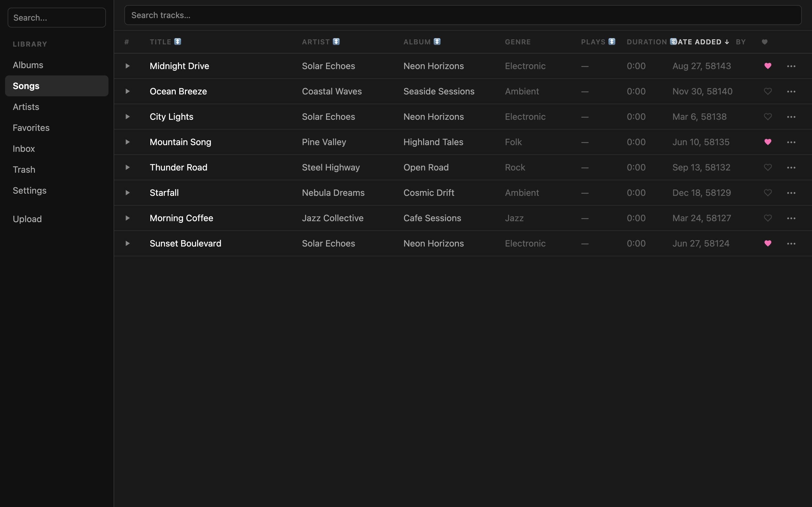Open the Albums section in the sidebar
The height and width of the screenshot is (507, 812).
tap(28, 65)
